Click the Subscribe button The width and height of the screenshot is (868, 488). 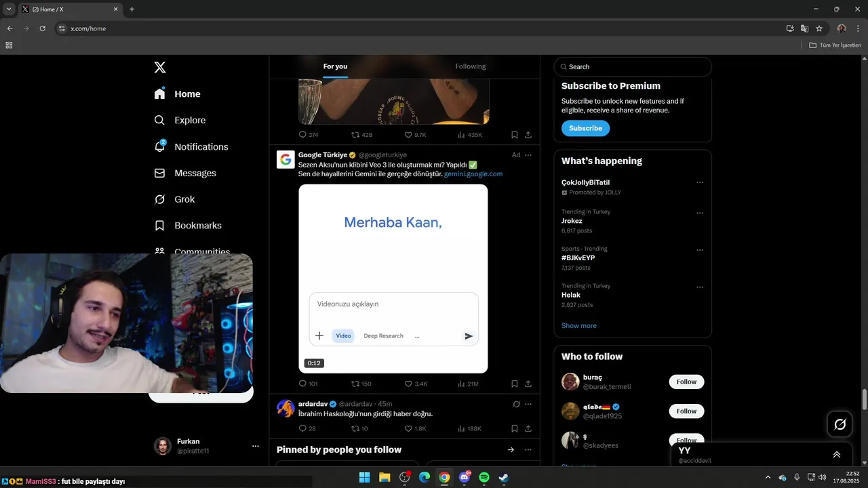pos(585,128)
